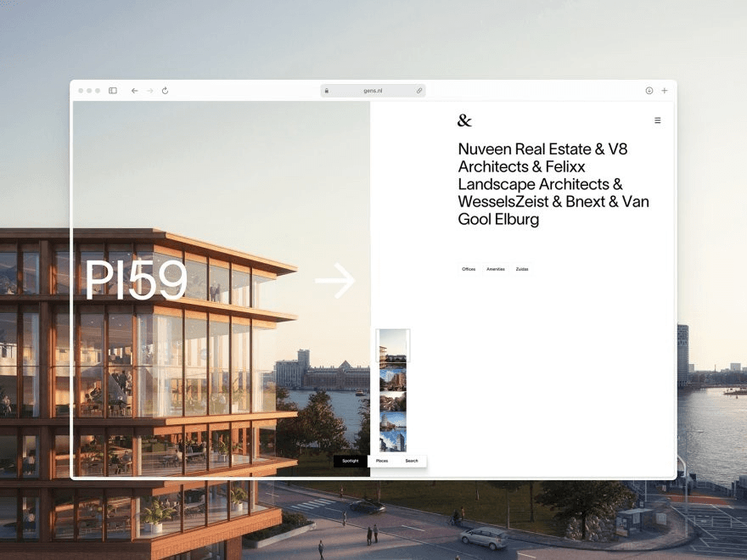Toggle the Zuidas filter tag

click(521, 268)
